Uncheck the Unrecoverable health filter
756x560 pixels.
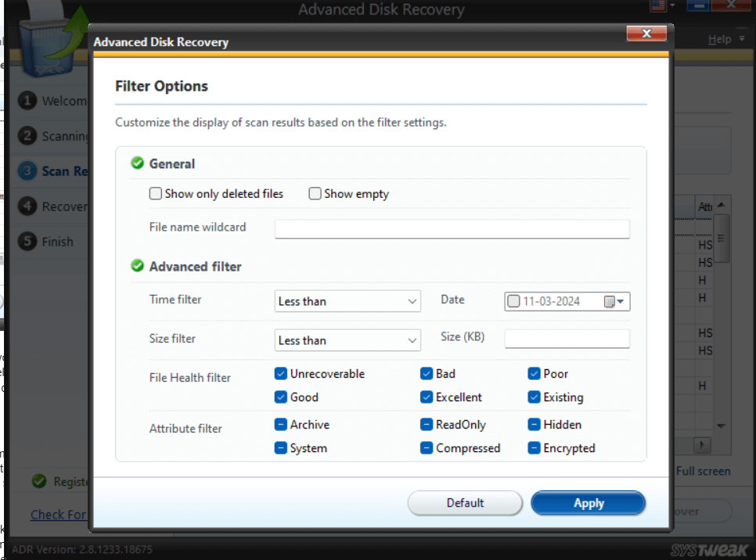(281, 374)
